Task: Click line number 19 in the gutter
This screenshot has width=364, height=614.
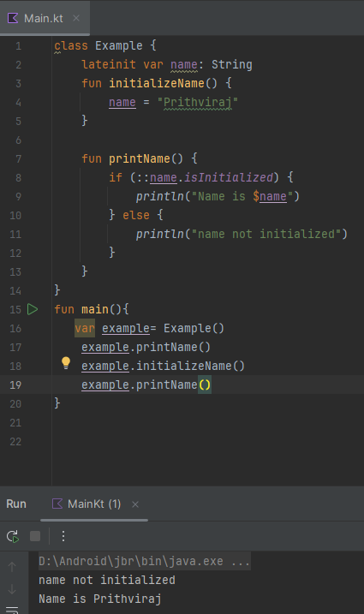Action: coord(15,384)
